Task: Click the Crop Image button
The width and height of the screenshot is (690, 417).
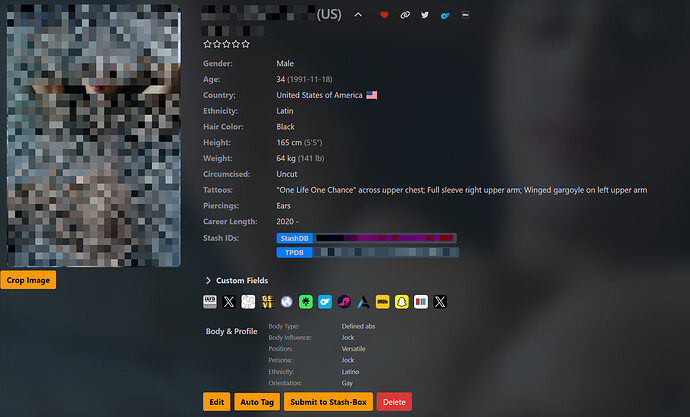Action: coord(28,280)
